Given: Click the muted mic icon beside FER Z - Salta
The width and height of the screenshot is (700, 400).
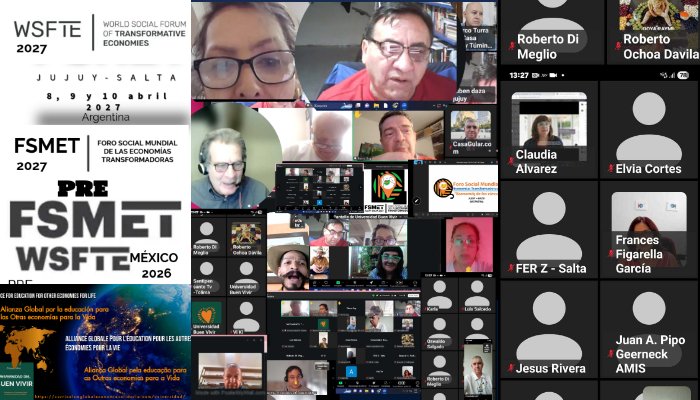Looking at the screenshot, I should tap(511, 268).
